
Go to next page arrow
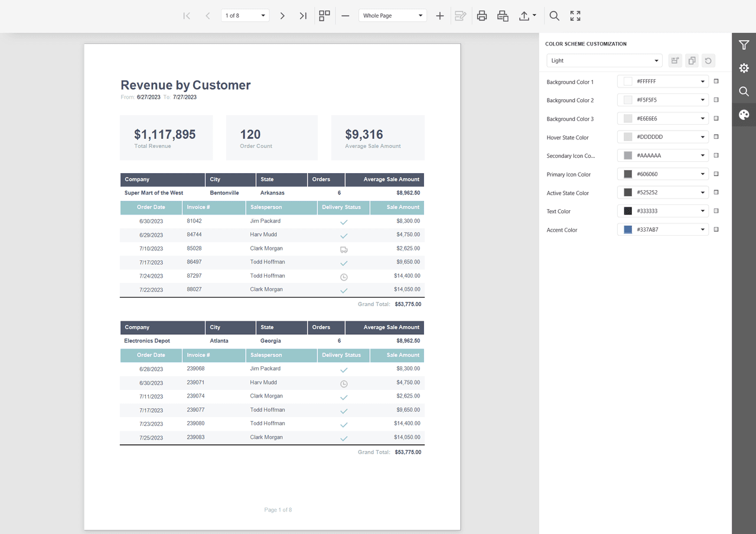[282, 16]
